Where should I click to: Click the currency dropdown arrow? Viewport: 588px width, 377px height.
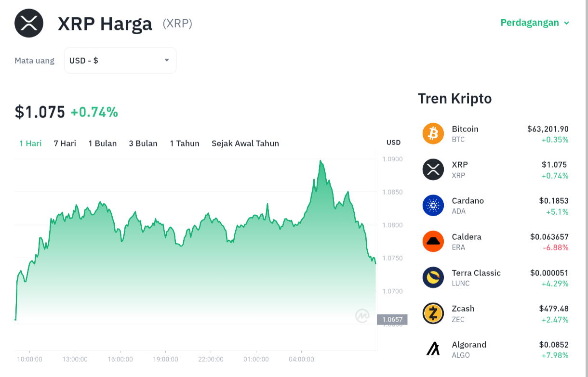pyautogui.click(x=167, y=60)
